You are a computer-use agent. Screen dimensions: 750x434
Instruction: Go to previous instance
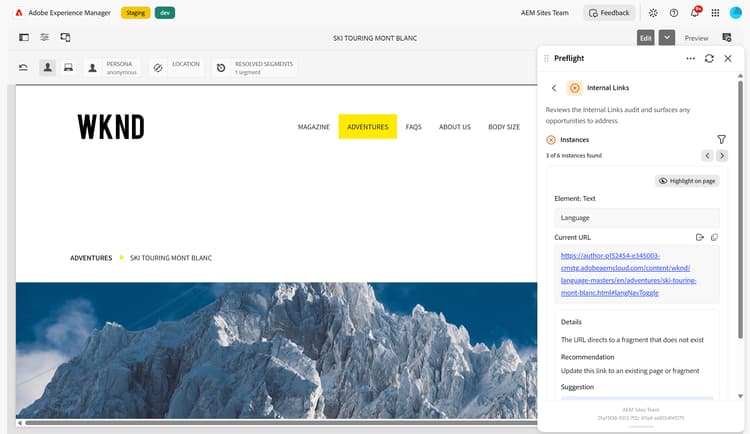coord(707,156)
